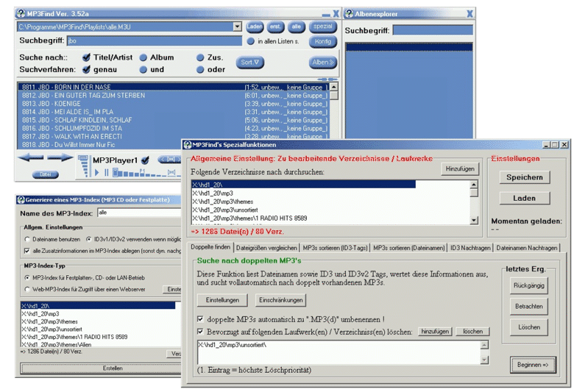Click the 'alle' pill button
The height and width of the screenshot is (392, 574).
click(297, 26)
